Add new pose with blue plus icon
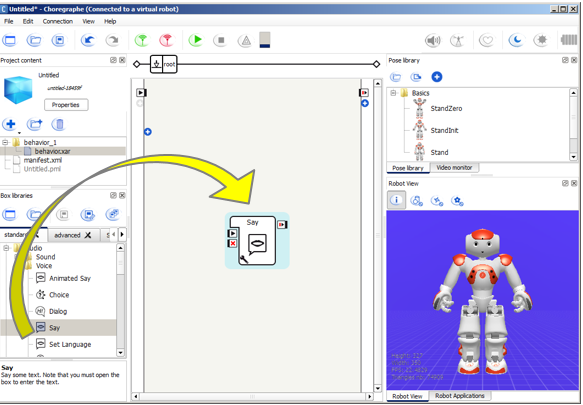The width and height of the screenshot is (583, 405). click(x=437, y=77)
